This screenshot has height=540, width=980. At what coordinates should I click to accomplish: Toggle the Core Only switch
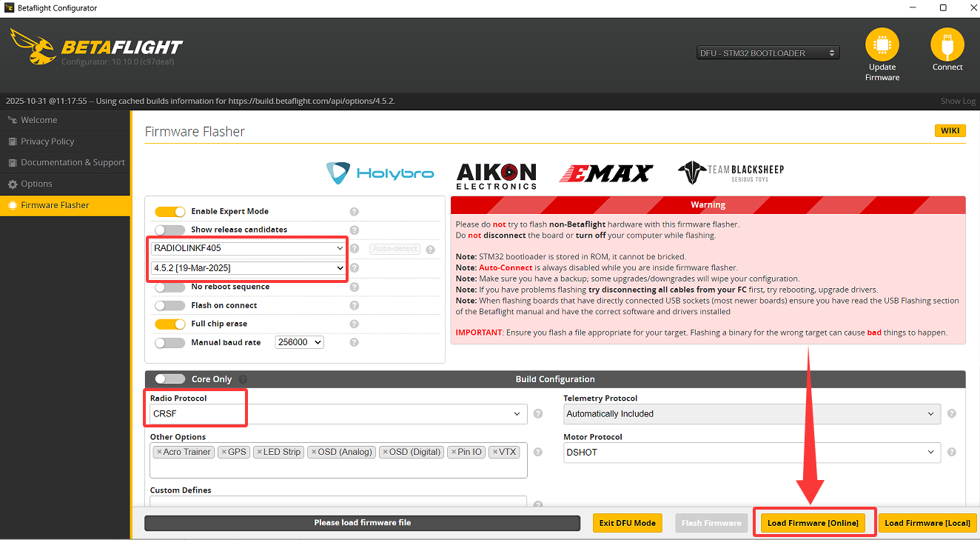pos(170,379)
